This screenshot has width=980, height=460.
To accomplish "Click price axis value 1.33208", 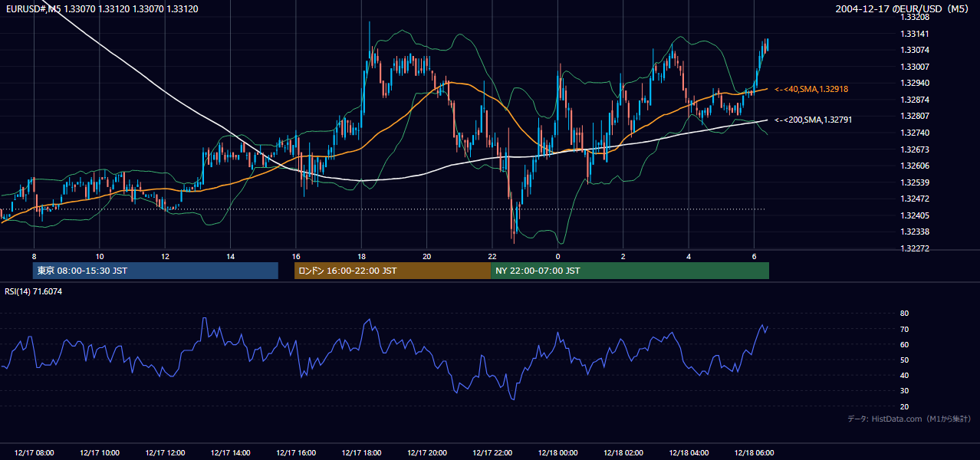I will 914,17.
